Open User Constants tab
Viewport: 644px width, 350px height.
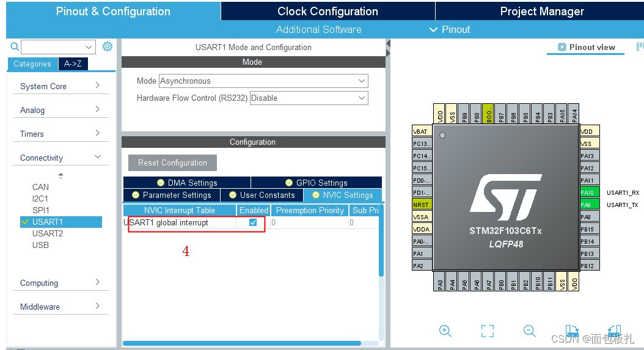coord(262,195)
